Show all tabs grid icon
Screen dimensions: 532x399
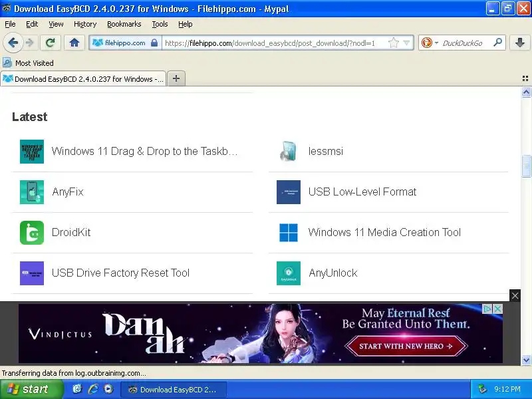[x=525, y=78]
